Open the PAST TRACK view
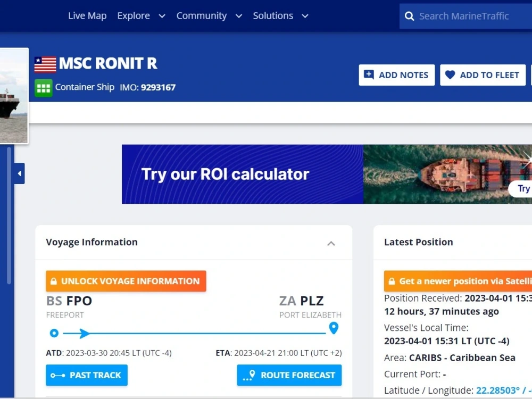This screenshot has height=399, width=532. pyautogui.click(x=87, y=375)
